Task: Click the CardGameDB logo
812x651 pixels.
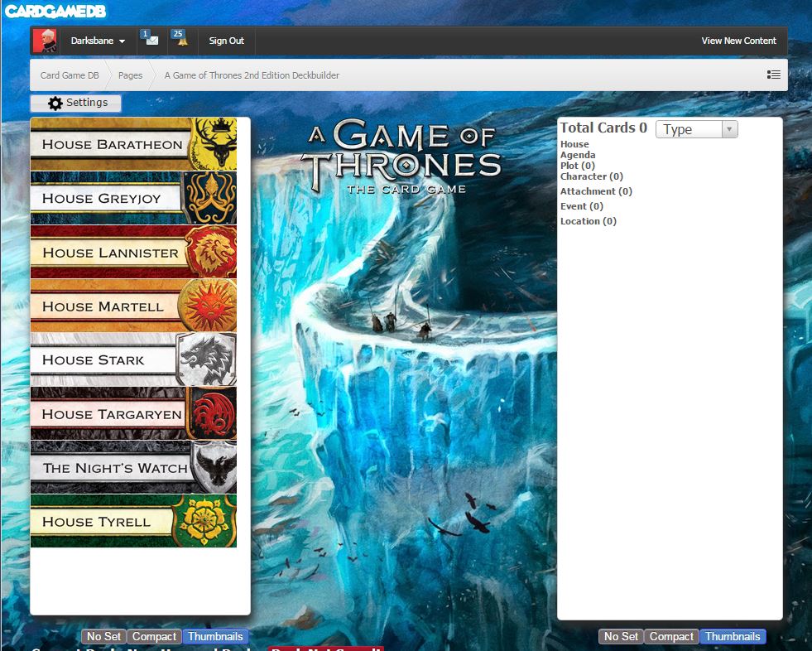Action: click(x=55, y=11)
